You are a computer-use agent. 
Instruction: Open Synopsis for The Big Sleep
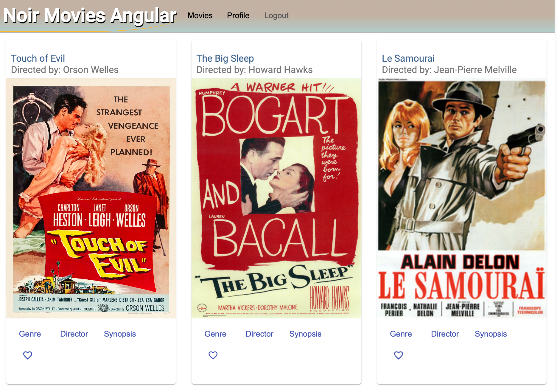(306, 334)
